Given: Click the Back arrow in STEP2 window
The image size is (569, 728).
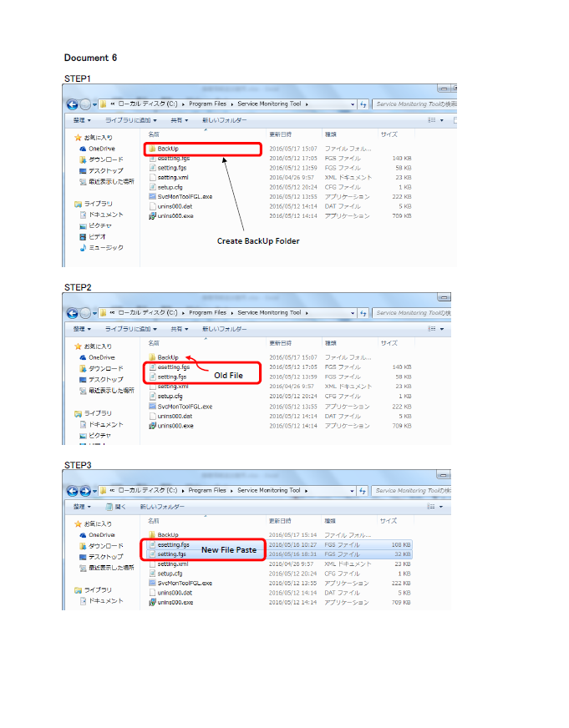Looking at the screenshot, I should (73, 313).
